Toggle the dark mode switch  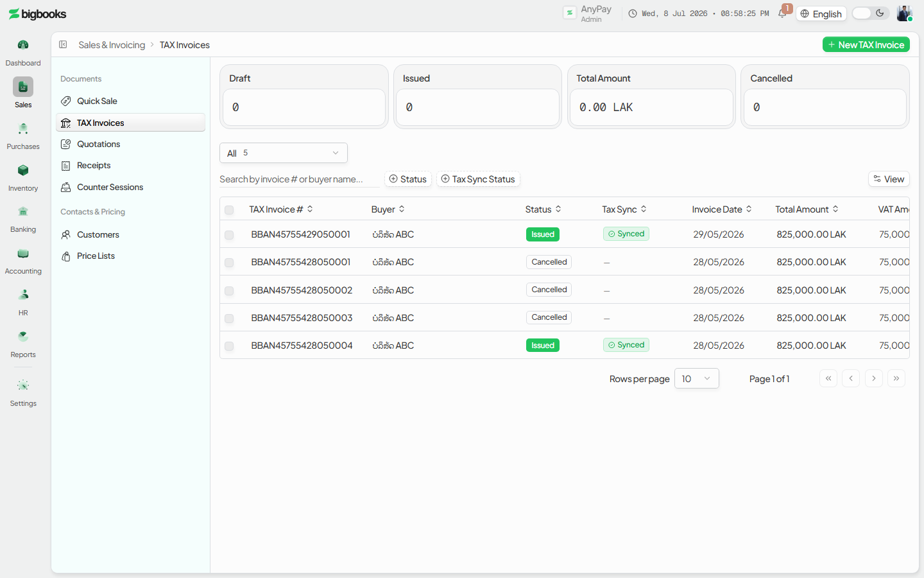pyautogui.click(x=871, y=13)
